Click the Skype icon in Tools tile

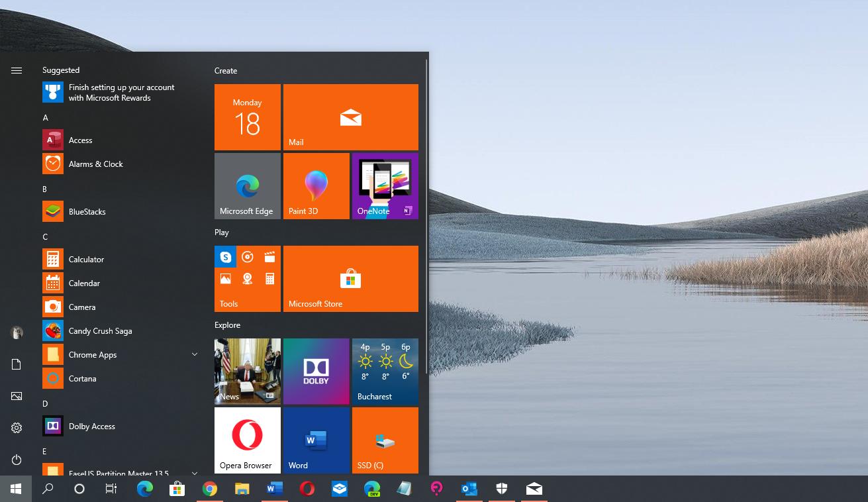[x=226, y=257]
